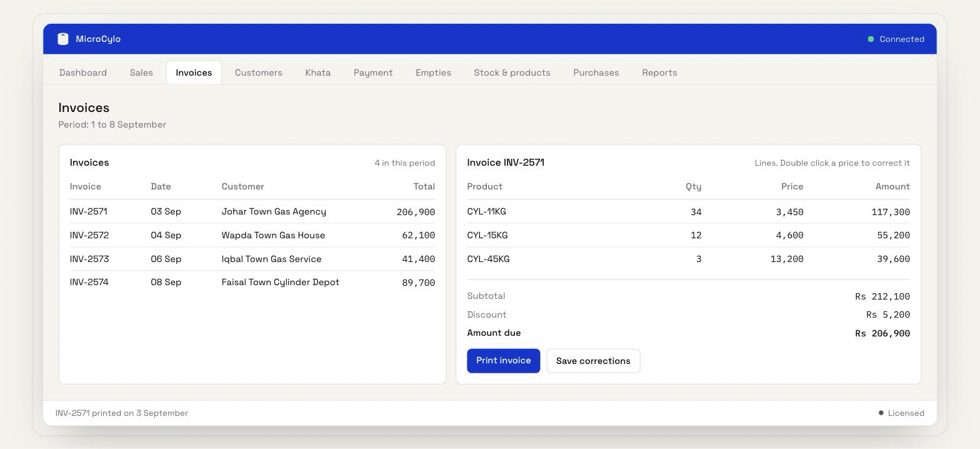Viewport: 980px width, 449px height.
Task: Click the Licensed status label
Action: pos(906,413)
